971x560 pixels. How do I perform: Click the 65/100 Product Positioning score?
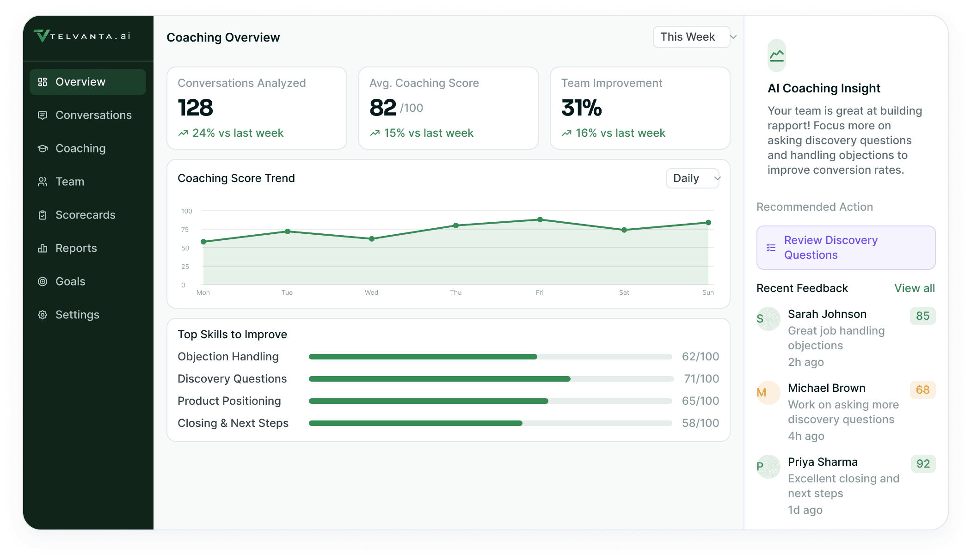tap(701, 401)
